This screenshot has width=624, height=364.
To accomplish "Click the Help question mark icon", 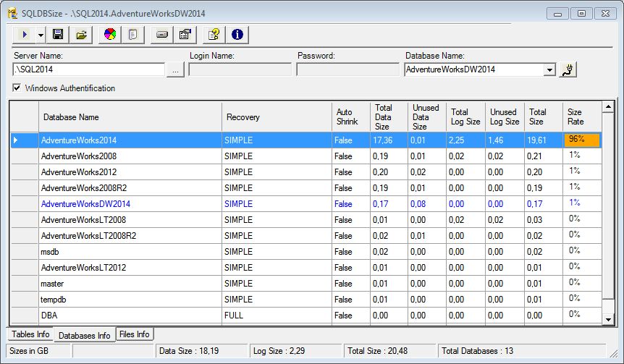I will [x=214, y=35].
